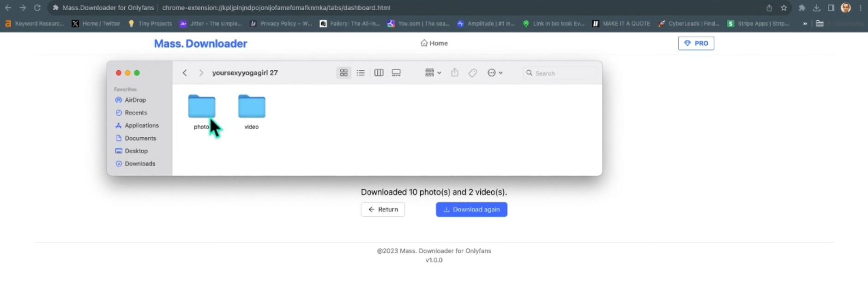
Task: Open the Finder group-by dropdown
Action: coord(433,73)
